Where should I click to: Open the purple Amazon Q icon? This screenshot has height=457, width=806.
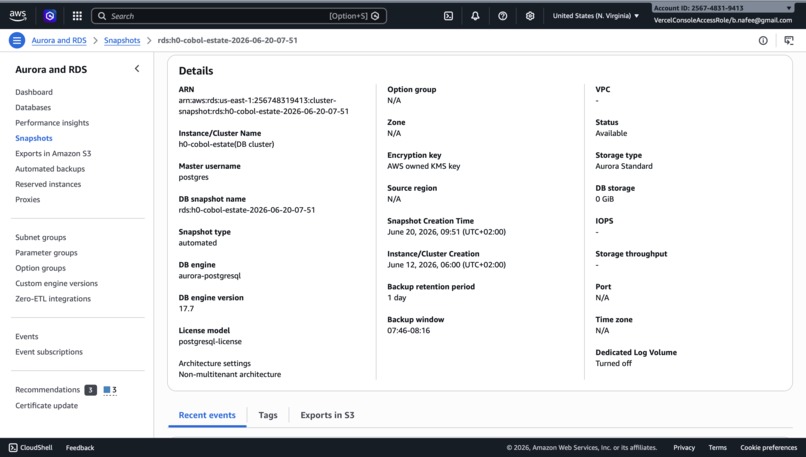[50, 16]
